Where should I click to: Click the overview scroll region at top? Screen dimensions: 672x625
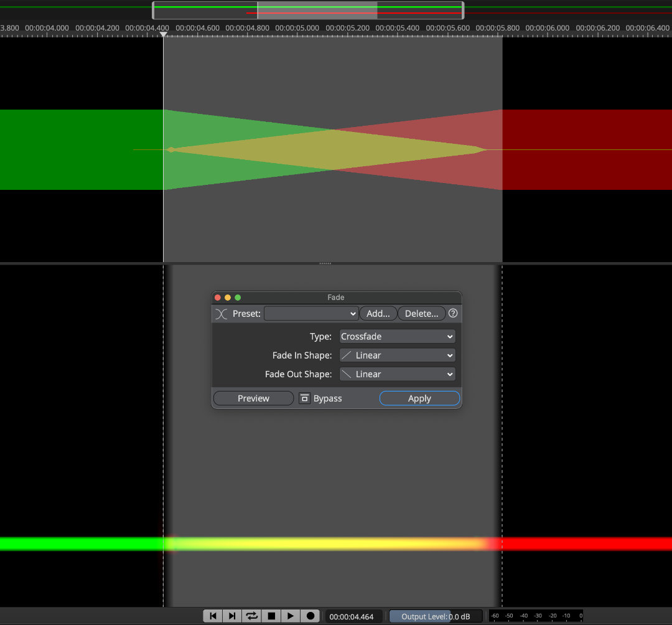coord(308,11)
